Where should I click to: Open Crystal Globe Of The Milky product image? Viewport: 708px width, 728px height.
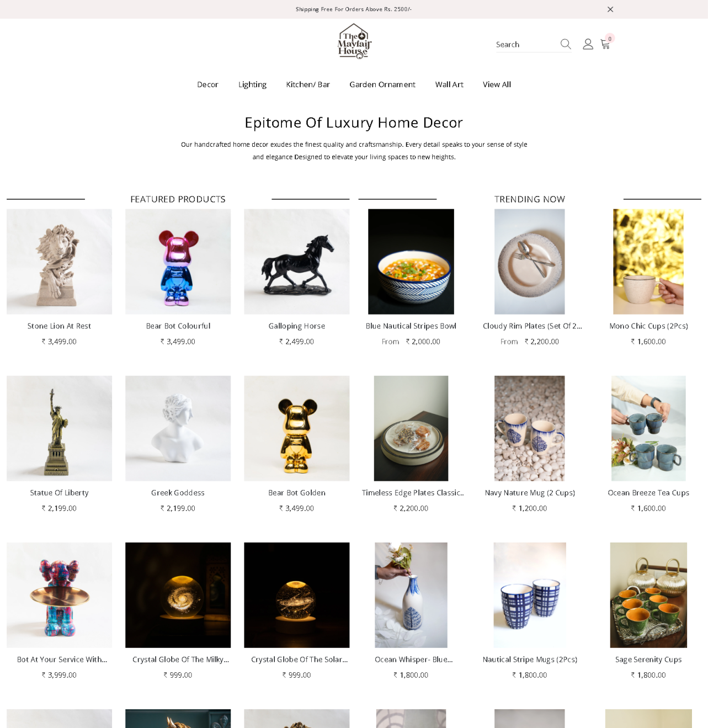point(178,595)
